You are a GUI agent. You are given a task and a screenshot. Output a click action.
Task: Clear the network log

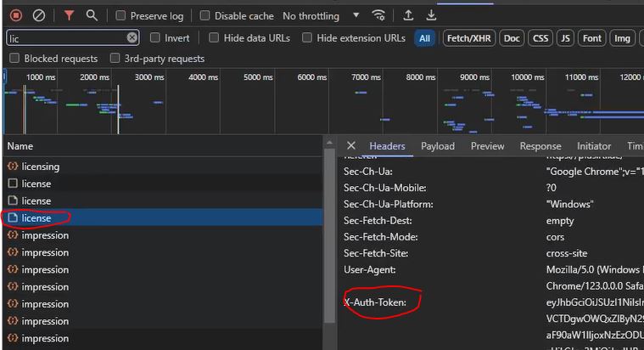(39, 15)
